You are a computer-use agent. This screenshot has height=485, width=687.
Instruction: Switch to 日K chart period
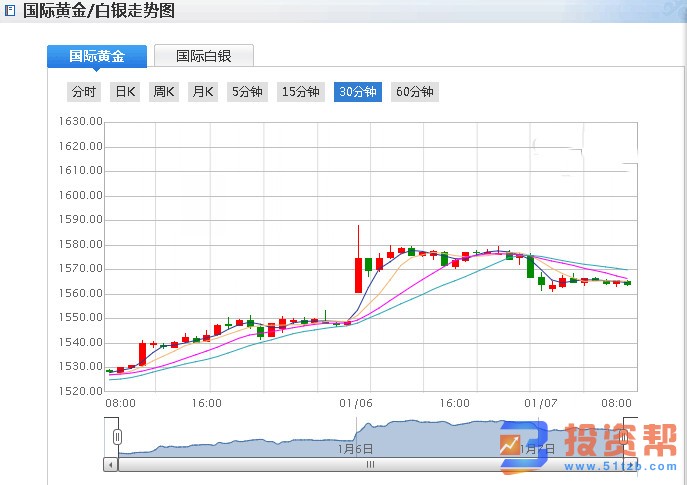coord(125,92)
